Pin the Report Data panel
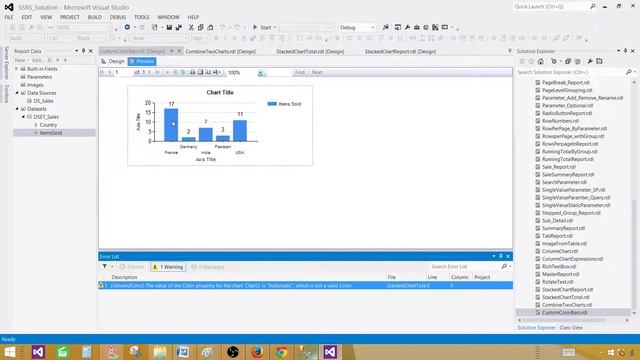The image size is (640, 360). [84, 51]
